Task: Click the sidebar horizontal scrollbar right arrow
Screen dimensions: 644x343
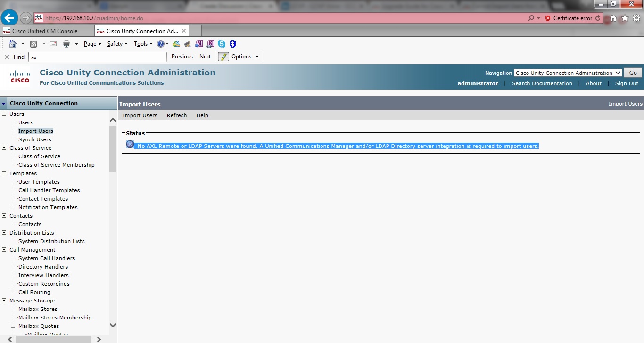Action: coord(99,339)
